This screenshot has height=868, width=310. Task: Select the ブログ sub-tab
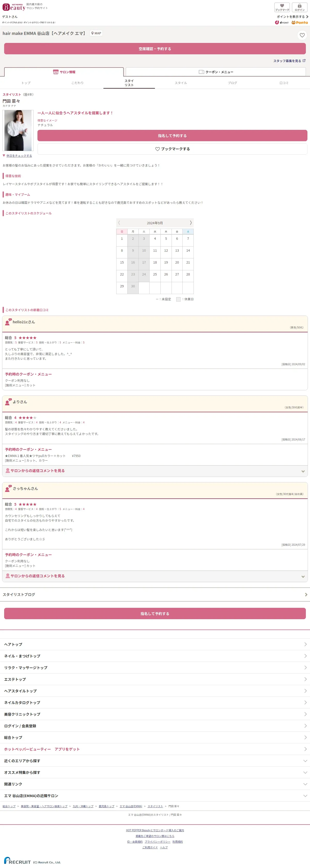pyautogui.click(x=232, y=83)
